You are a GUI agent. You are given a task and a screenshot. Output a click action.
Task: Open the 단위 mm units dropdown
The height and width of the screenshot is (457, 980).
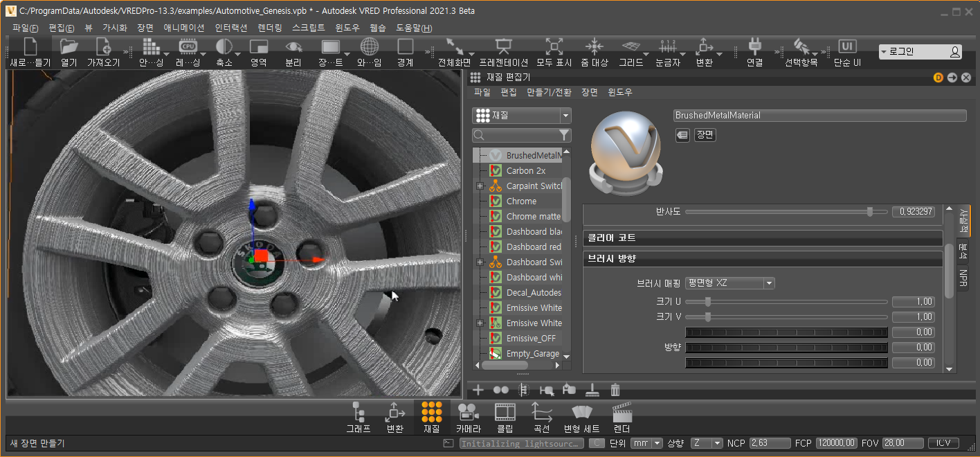click(646, 443)
